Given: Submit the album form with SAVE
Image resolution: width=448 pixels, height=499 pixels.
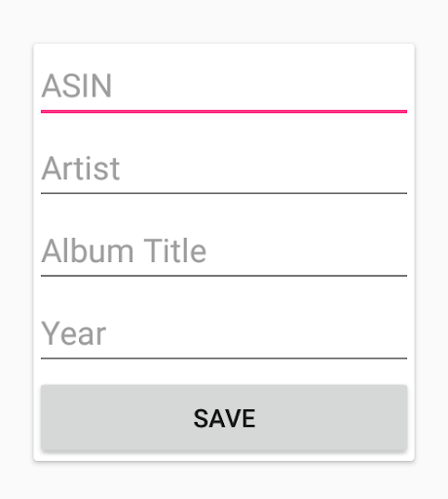Looking at the screenshot, I should coord(224,418).
